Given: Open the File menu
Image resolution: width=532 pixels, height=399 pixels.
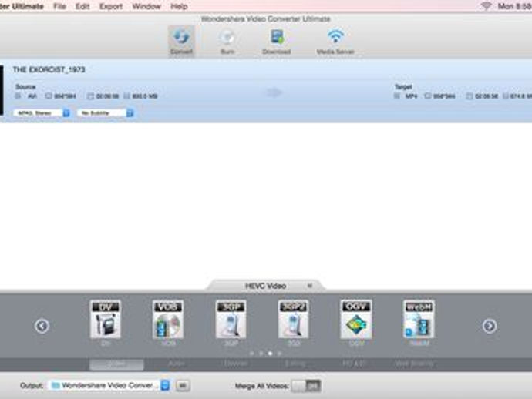Looking at the screenshot, I should tap(59, 6).
